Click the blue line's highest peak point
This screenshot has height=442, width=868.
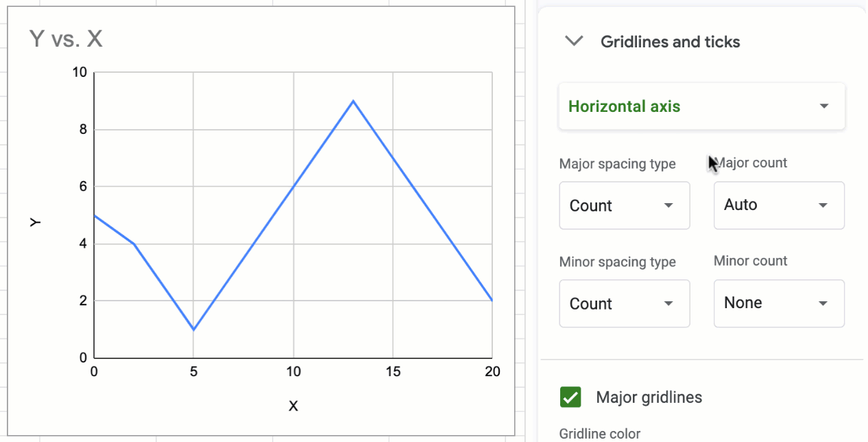click(x=353, y=101)
